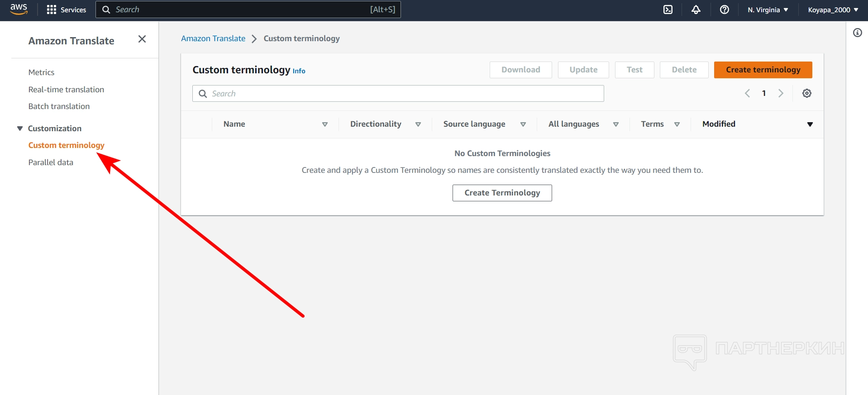868x395 pixels.
Task: Sort by Modified column arrow
Action: [810, 124]
